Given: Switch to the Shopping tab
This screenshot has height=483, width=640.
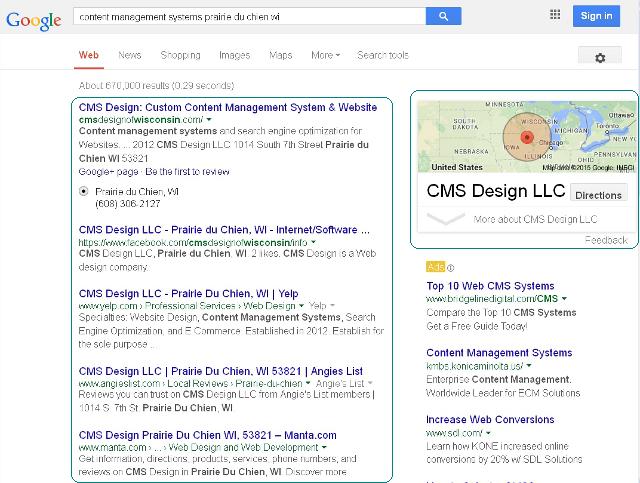Looking at the screenshot, I should click(180, 55).
